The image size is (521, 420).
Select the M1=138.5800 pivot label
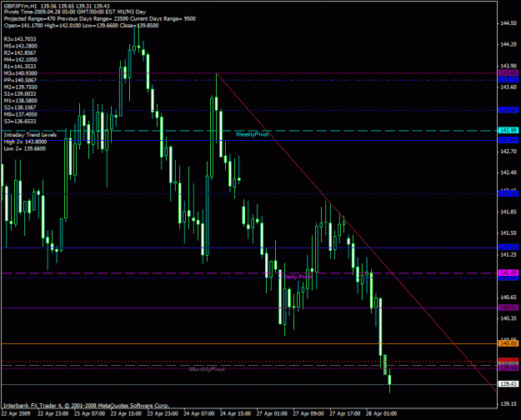coord(21,100)
